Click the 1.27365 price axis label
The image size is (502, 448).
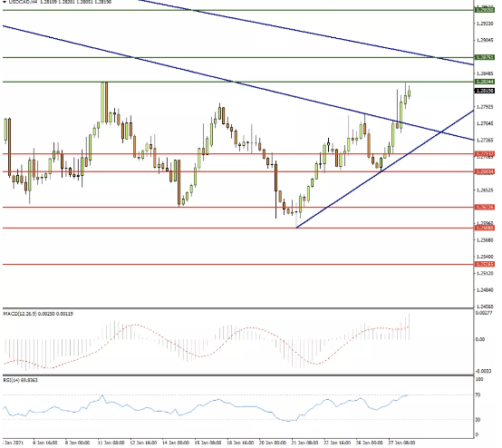coord(485,140)
